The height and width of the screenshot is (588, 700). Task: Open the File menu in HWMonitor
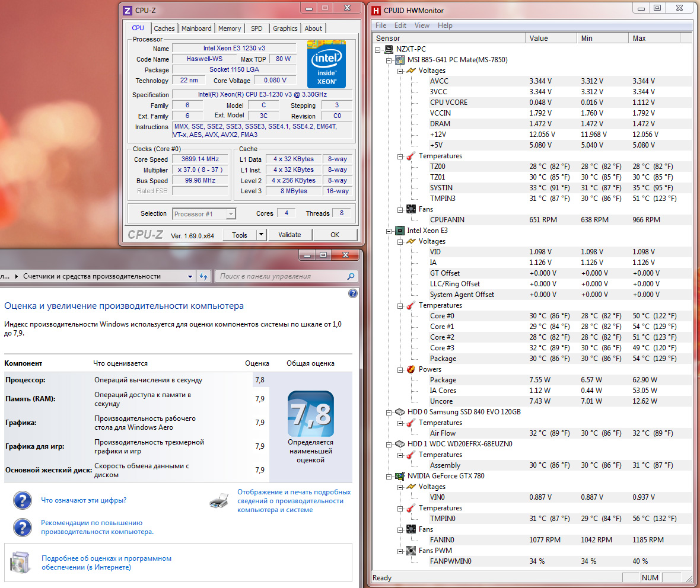tap(381, 25)
